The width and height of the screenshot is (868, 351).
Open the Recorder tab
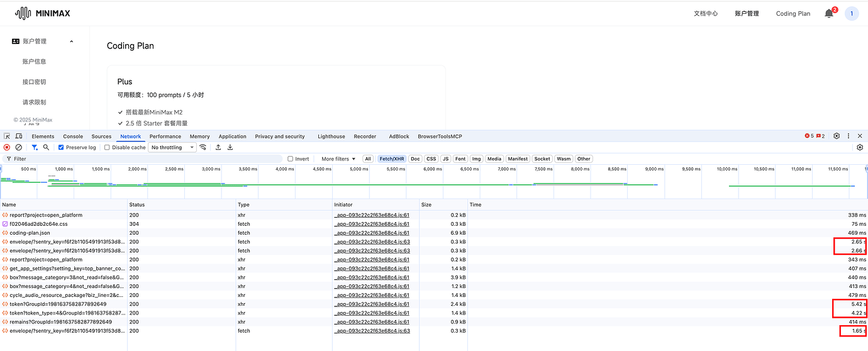[x=365, y=136]
